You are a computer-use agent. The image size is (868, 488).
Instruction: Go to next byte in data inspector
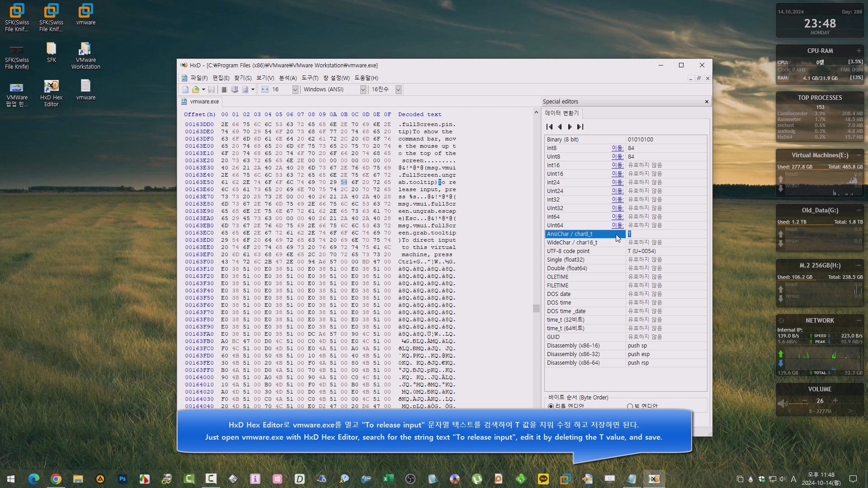point(570,127)
